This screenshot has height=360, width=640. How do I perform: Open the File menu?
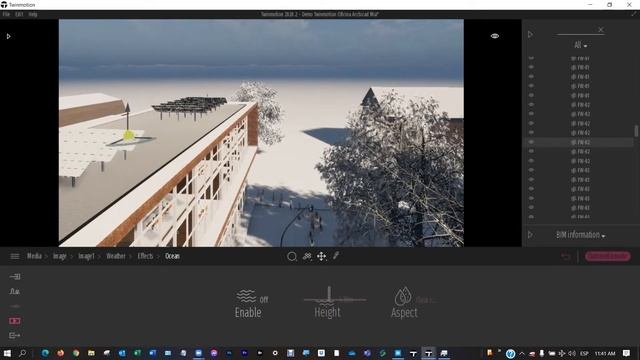click(6, 14)
